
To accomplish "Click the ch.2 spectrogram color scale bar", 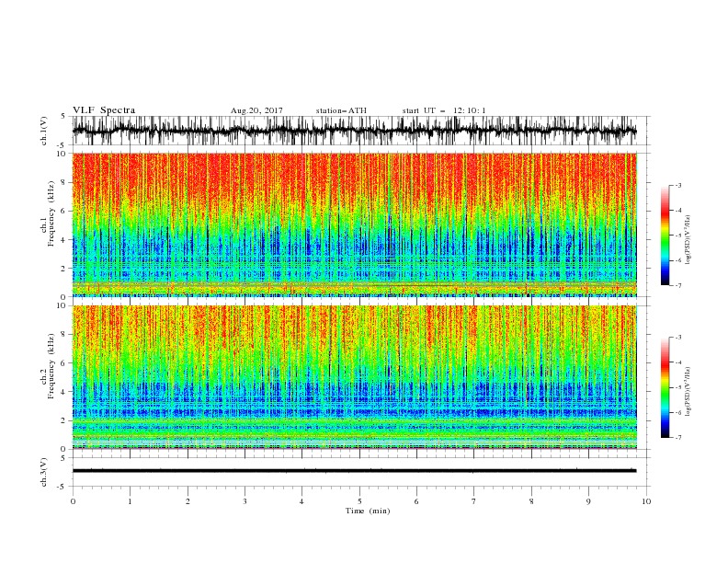I will [x=665, y=387].
